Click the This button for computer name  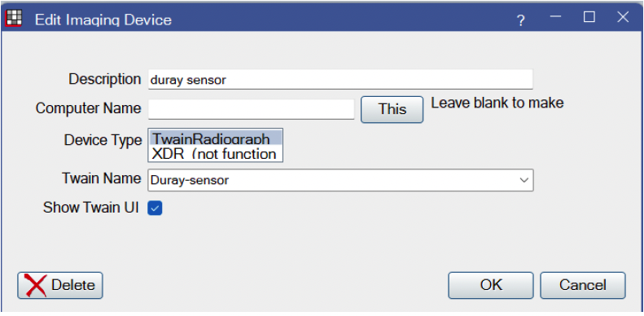(392, 109)
